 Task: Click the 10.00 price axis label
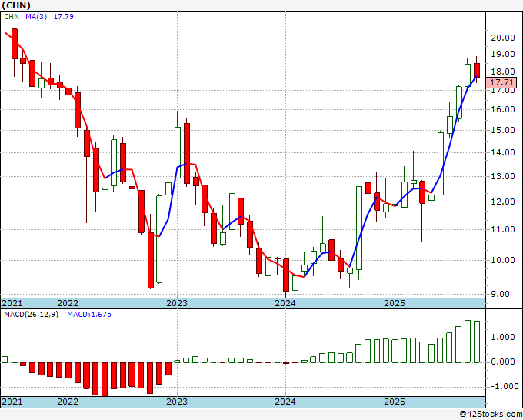503,260
